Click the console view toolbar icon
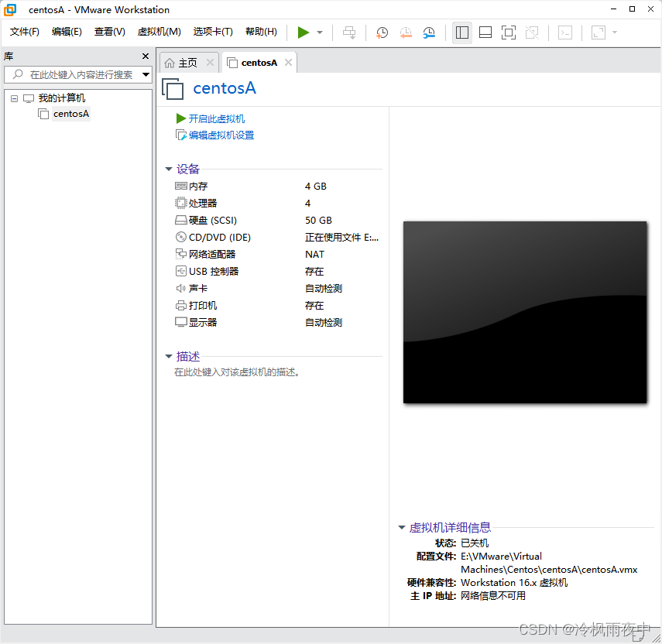This screenshot has width=662, height=644. point(565,33)
